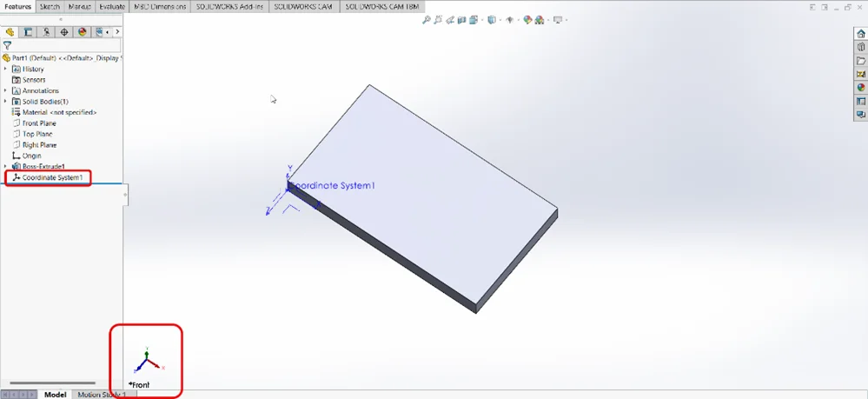Switch to the Evaluate tab

pyautogui.click(x=112, y=6)
